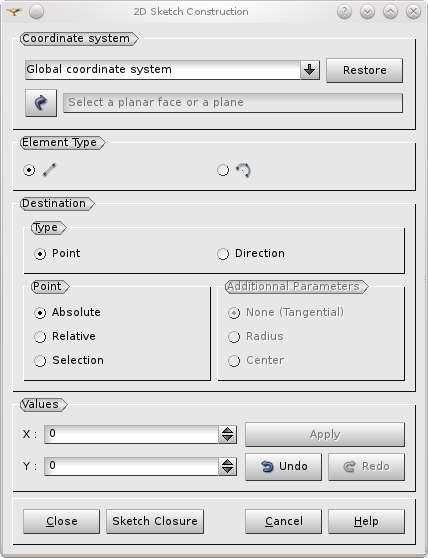428x558 pixels.
Task: Enable the Absolute point radio button
Action: (67, 312)
